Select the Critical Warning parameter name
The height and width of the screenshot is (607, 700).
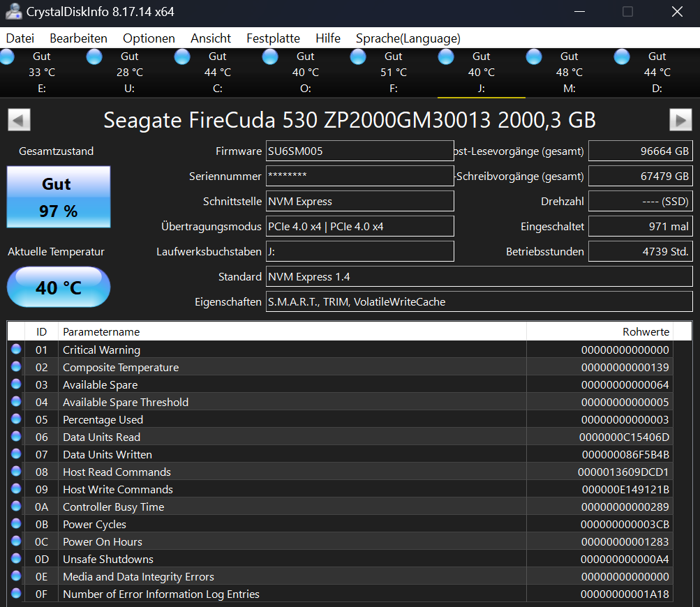click(x=101, y=350)
